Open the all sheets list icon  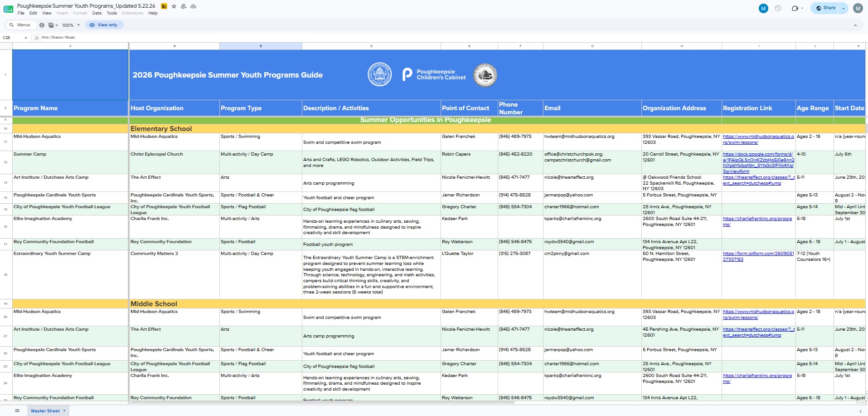point(17,411)
